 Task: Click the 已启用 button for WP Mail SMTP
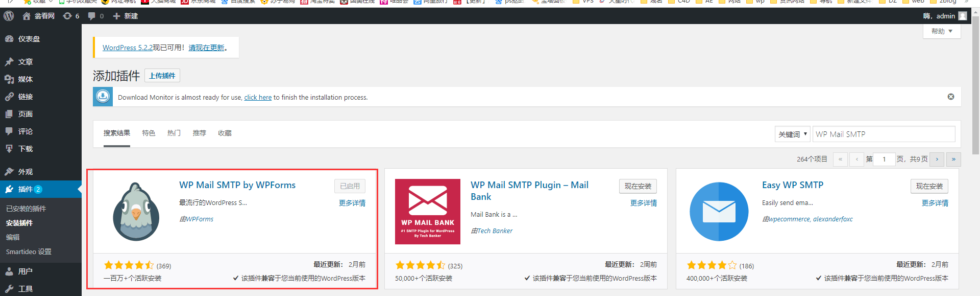point(350,186)
